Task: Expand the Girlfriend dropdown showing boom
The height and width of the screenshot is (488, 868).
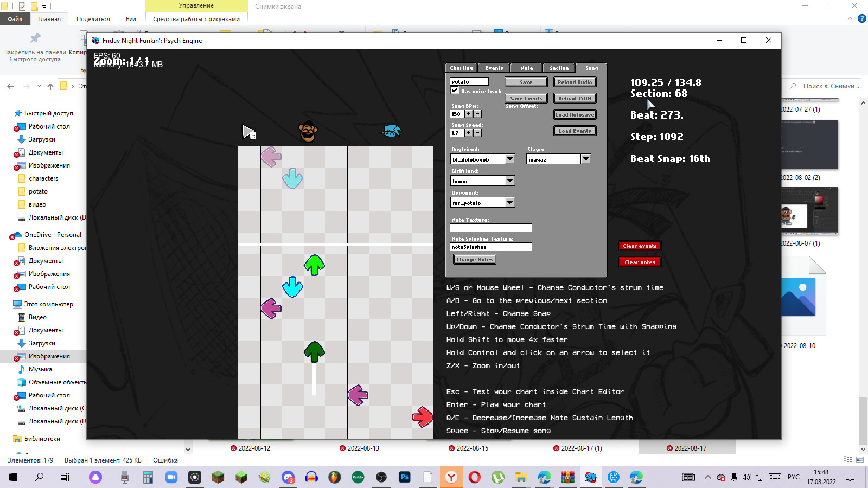Action: click(510, 181)
